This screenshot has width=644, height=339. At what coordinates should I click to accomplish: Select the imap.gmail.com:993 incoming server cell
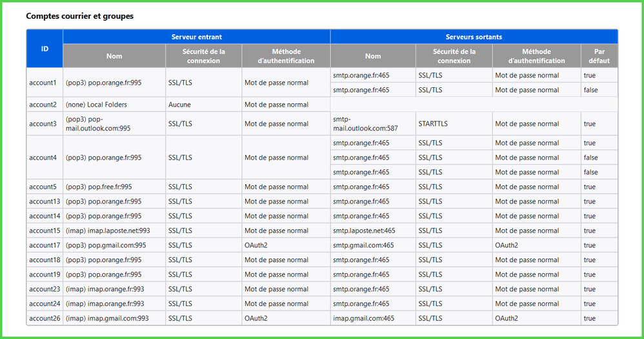click(x=107, y=318)
